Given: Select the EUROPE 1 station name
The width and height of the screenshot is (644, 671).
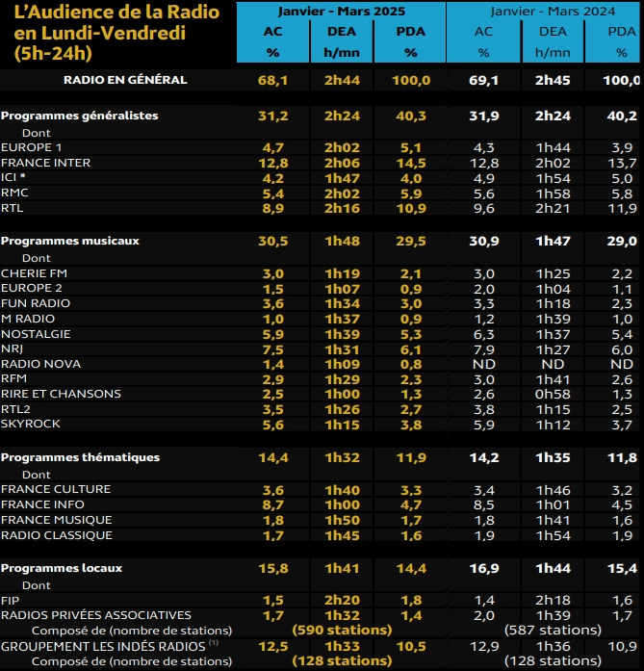Looking at the screenshot, I should coord(33,146).
